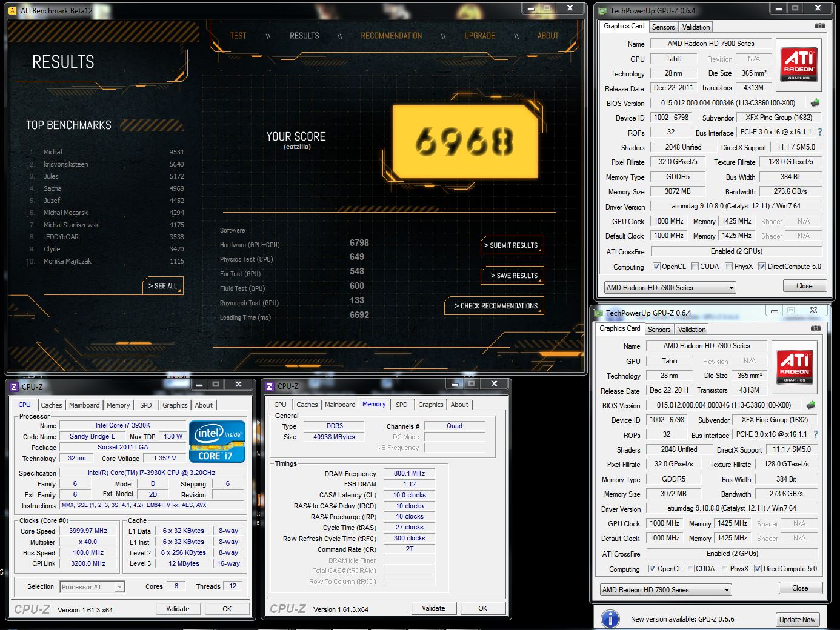Image resolution: width=840 pixels, height=630 pixels.
Task: Toggle DirectCompute 5.0 checkbox in upper GPU-Z window
Action: click(x=762, y=267)
